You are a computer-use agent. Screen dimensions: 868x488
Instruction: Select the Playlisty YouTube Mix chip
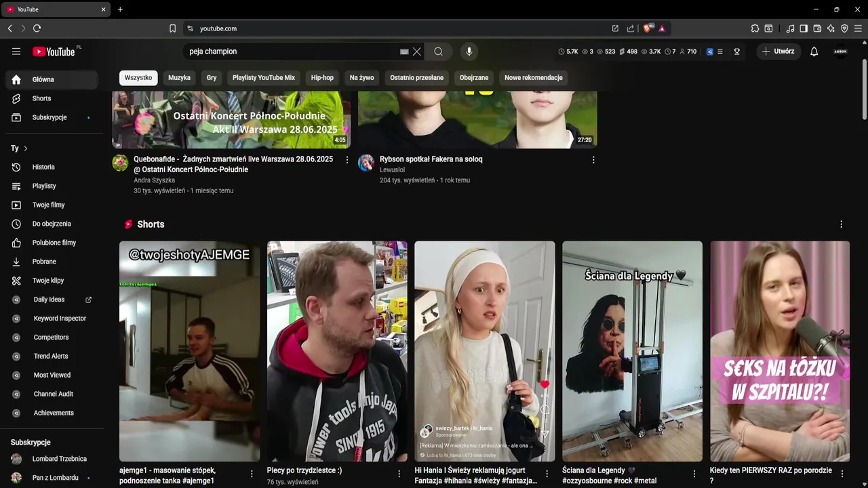click(264, 78)
